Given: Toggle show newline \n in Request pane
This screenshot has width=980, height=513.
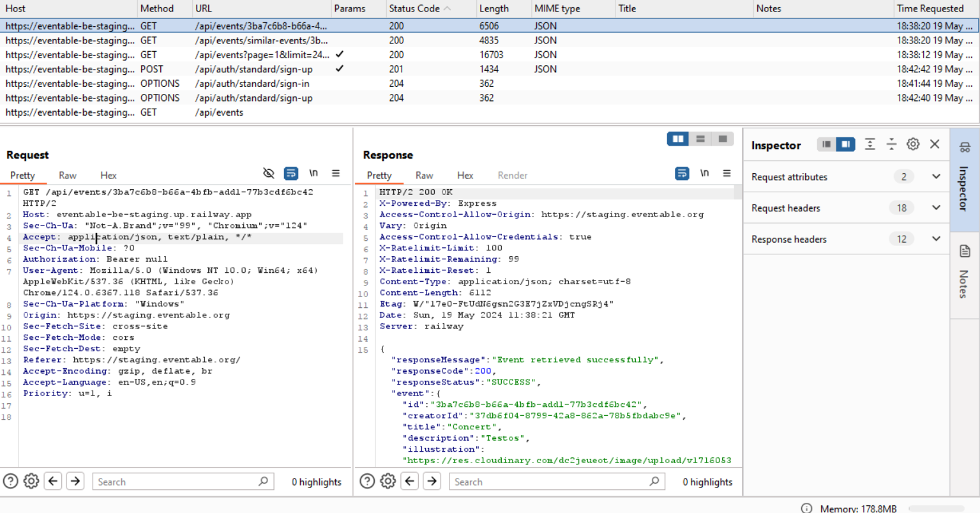Looking at the screenshot, I should coord(313,173).
